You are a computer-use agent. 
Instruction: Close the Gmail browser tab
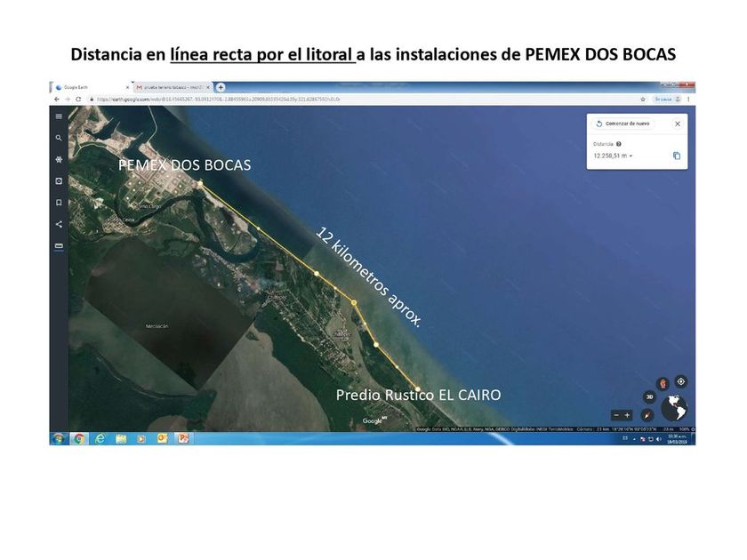tap(208, 88)
